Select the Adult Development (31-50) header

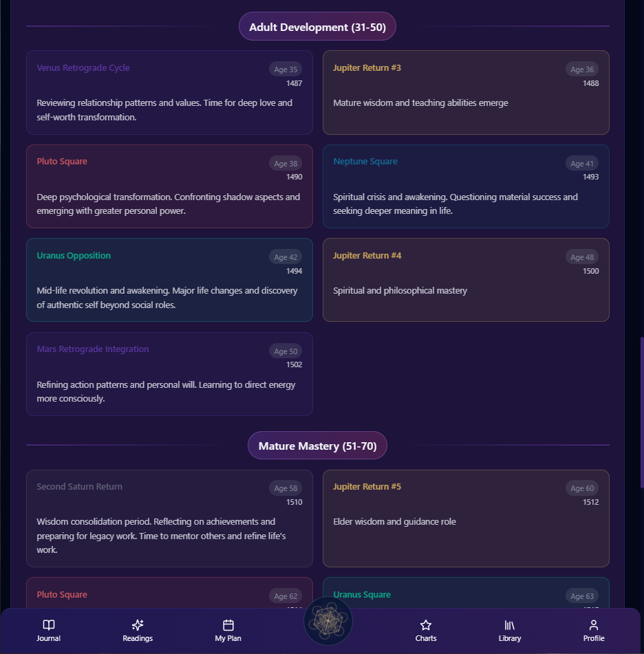(317, 27)
